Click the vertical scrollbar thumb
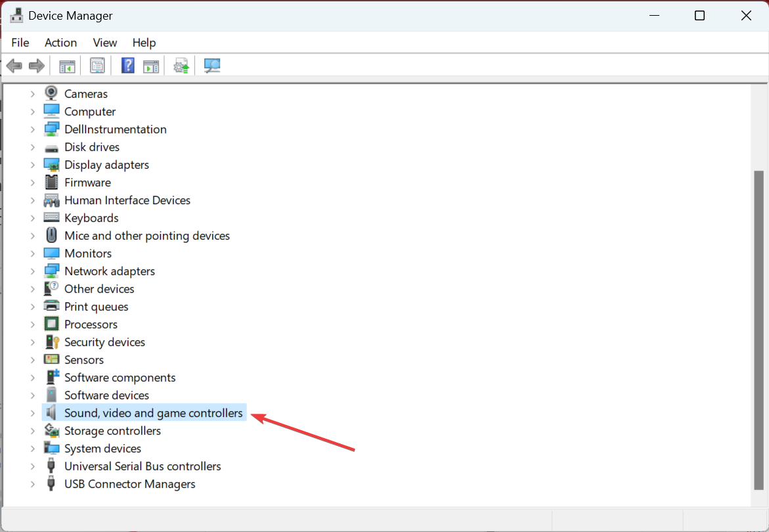Screen dimensions: 769x532 tap(758, 330)
